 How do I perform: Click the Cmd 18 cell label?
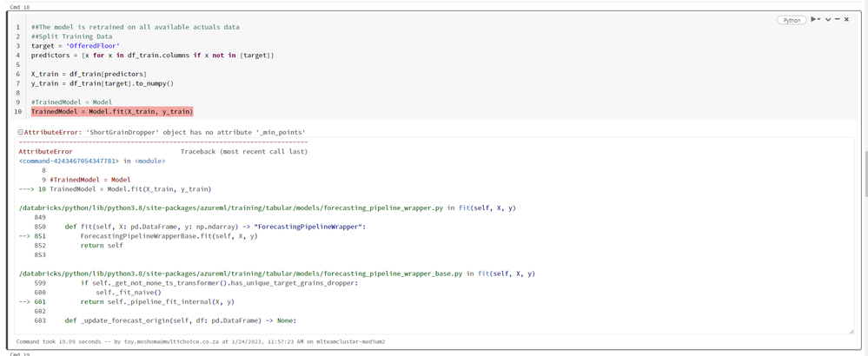point(19,7)
